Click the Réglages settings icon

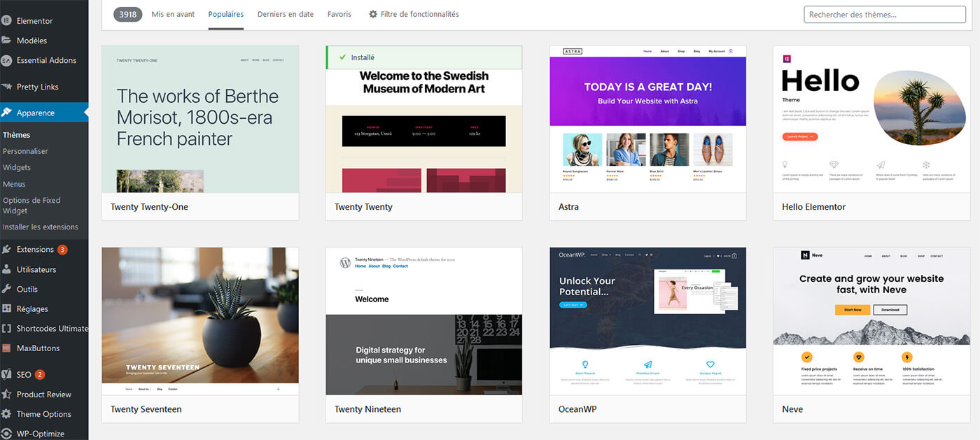6,308
